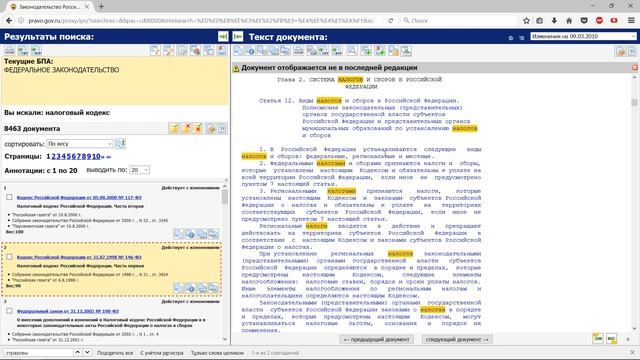Open the Изменения на 09.03.2010 edition dropdown

click(583, 36)
